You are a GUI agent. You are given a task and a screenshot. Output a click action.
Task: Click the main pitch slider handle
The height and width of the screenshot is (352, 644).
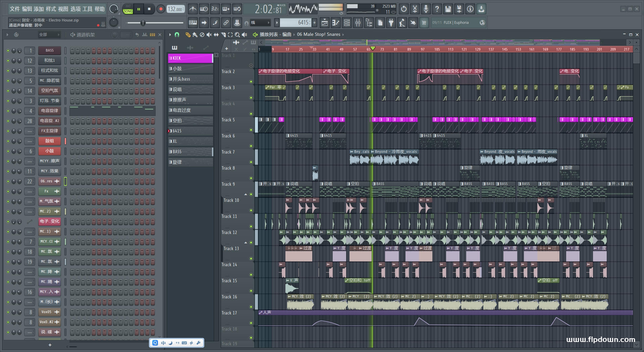coord(143,23)
